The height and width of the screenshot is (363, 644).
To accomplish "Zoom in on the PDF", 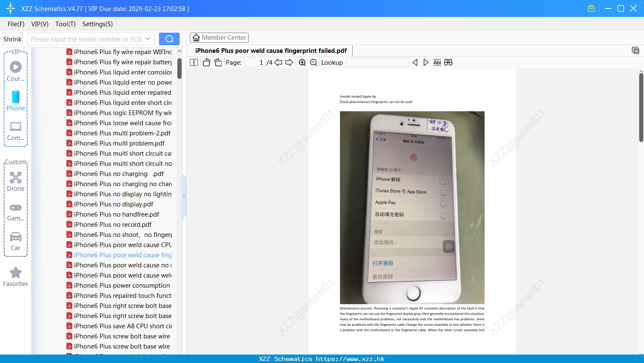I will click(302, 62).
